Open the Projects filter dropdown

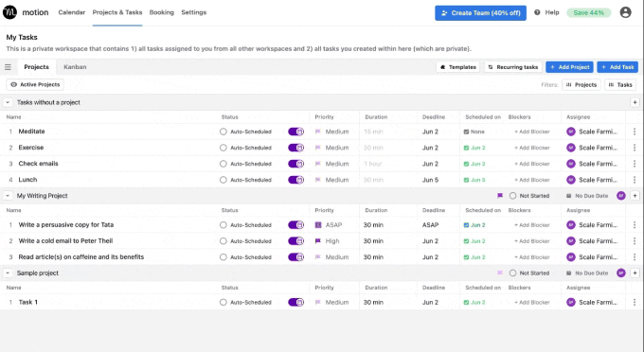(x=581, y=84)
